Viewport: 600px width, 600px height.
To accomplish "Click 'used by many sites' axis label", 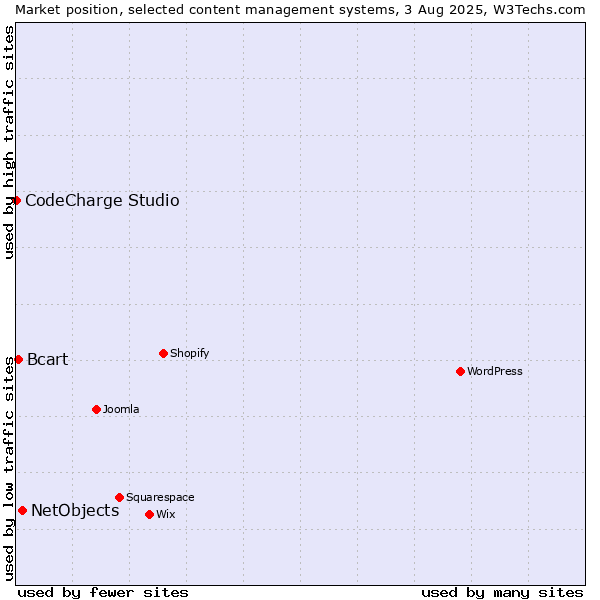I will pyautogui.click(x=503, y=593).
